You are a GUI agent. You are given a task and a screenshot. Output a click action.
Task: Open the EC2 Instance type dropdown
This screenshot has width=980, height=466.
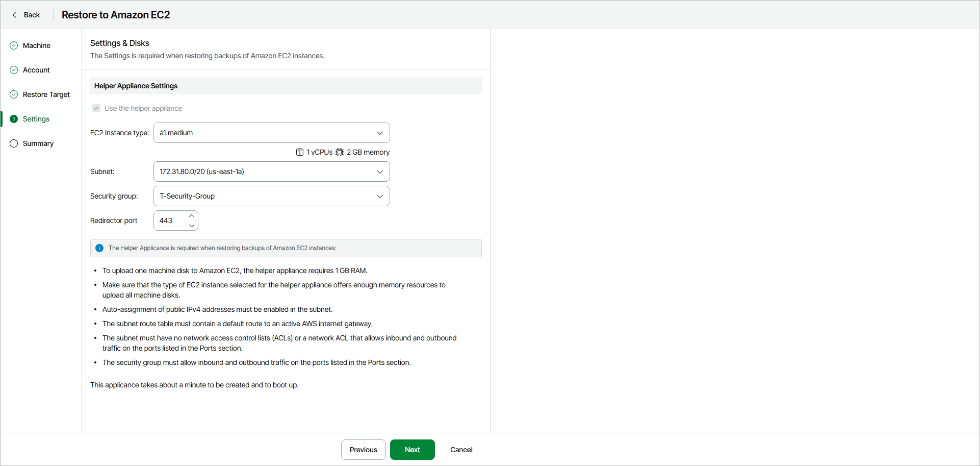tap(379, 133)
